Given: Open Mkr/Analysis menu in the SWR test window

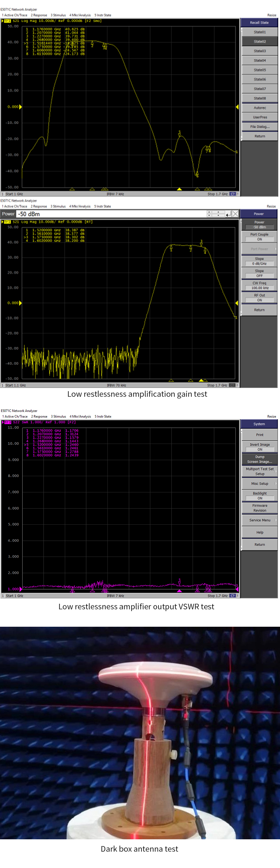Looking at the screenshot, I should pyautogui.click(x=80, y=416).
